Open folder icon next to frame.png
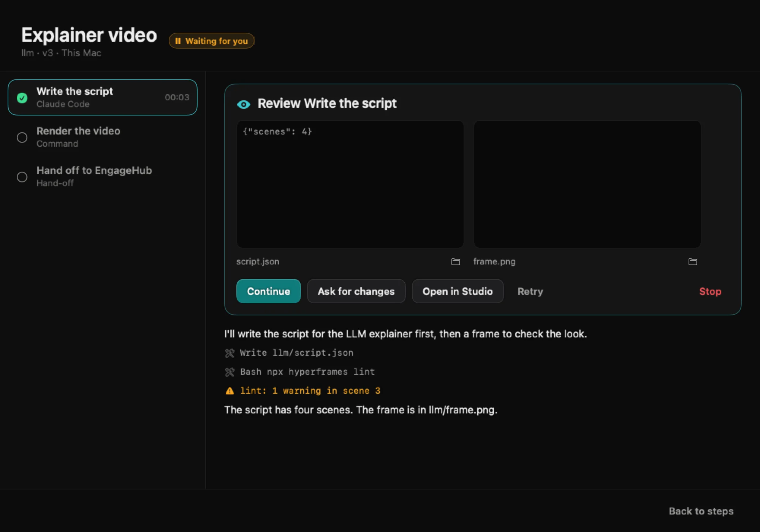The height and width of the screenshot is (532, 760). (692, 261)
